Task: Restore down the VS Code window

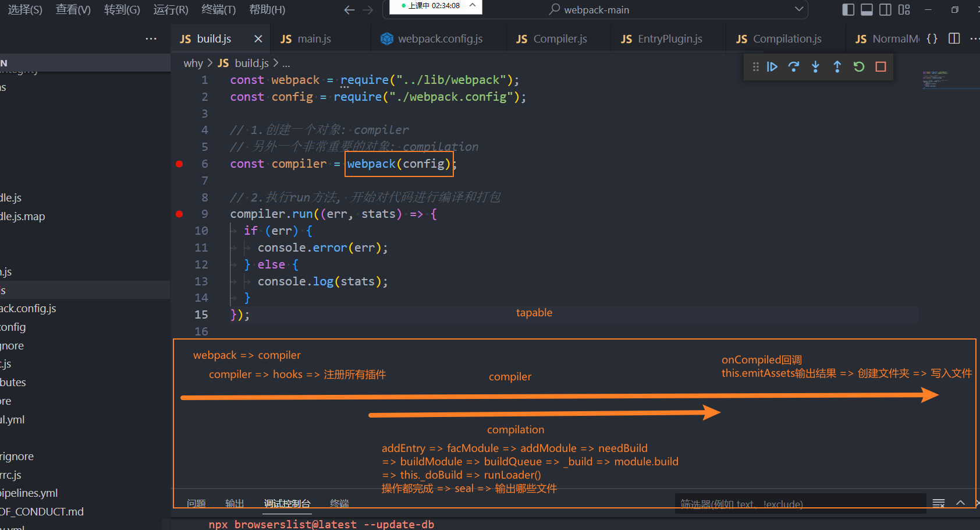Action: [x=955, y=9]
